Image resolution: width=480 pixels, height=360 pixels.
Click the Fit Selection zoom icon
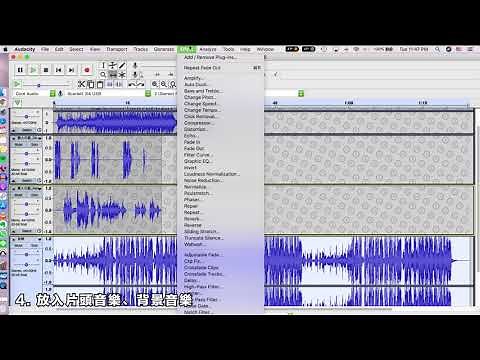point(173,84)
